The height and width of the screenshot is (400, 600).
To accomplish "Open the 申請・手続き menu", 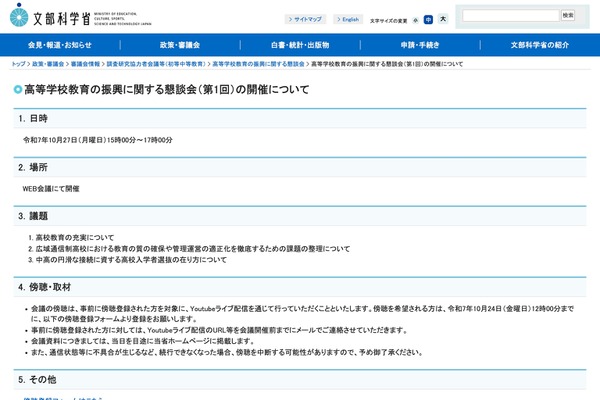I will (420, 45).
